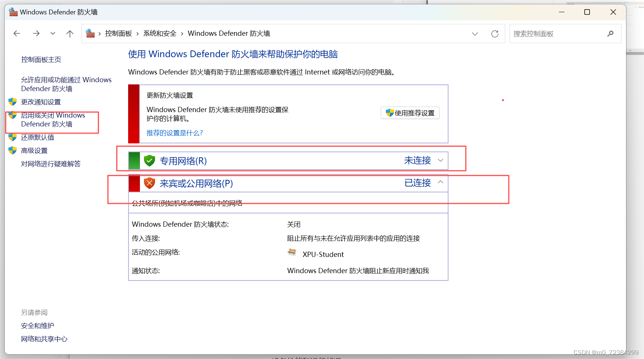Open 启用或关闭 Windows Defender 防火墙
The image size is (644, 359).
point(53,119)
